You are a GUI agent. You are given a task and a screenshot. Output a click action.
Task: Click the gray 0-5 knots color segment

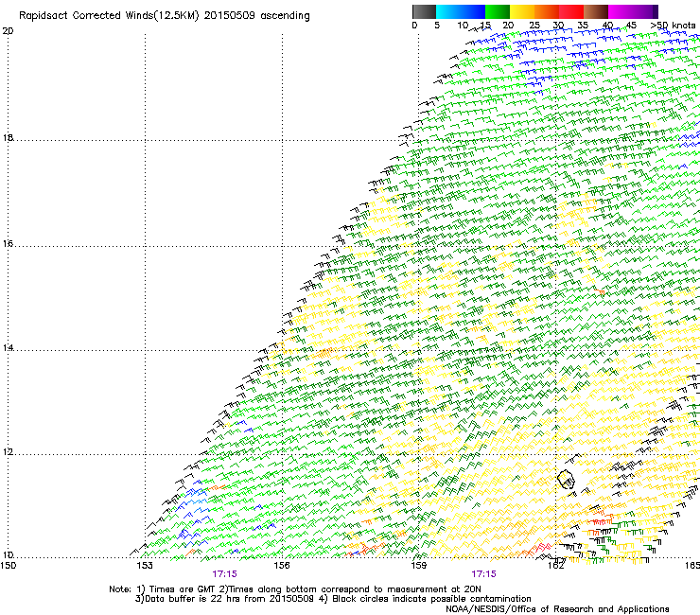click(424, 11)
